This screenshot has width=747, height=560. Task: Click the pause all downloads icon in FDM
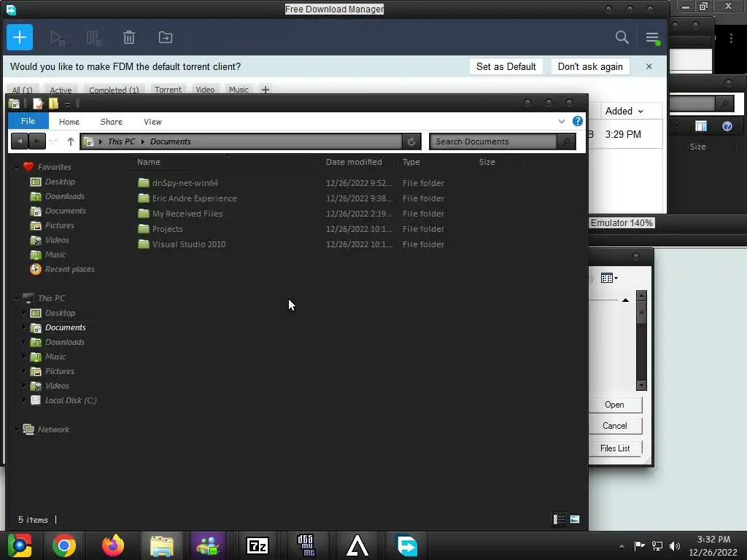[94, 38]
